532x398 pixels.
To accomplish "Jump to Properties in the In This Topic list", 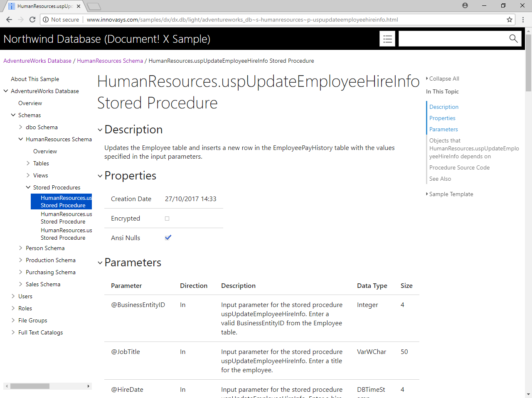I will [x=442, y=118].
